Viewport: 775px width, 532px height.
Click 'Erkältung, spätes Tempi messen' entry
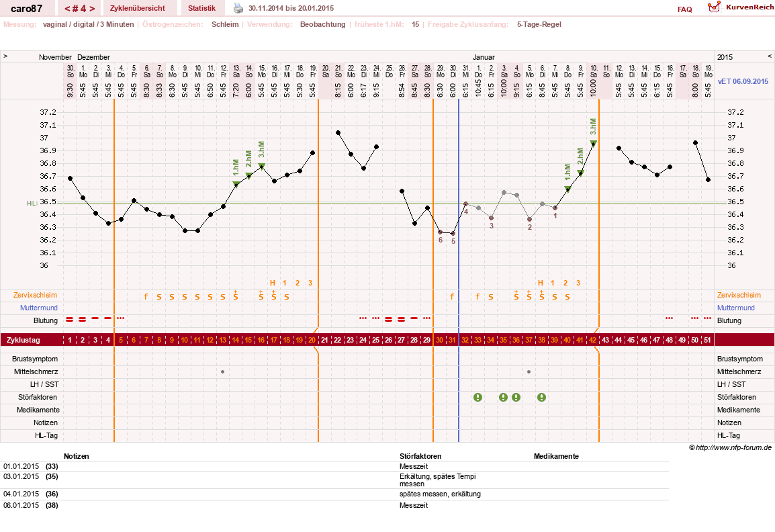(x=437, y=480)
